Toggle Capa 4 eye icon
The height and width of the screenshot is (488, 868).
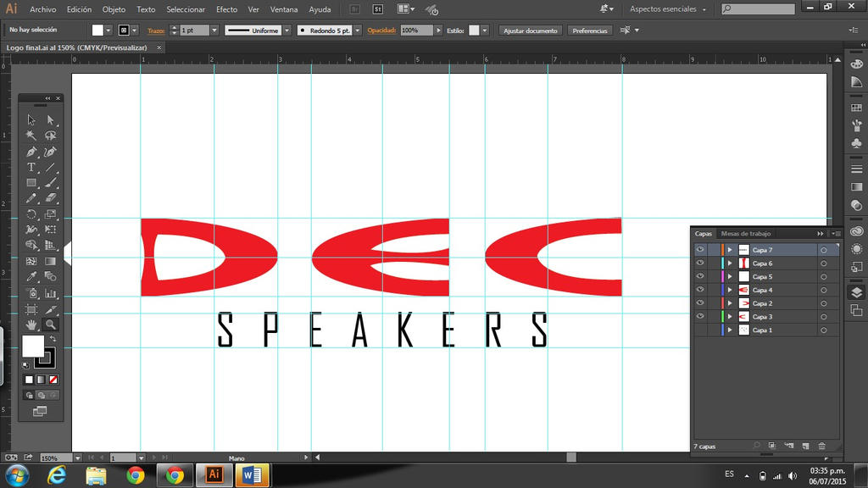point(699,290)
